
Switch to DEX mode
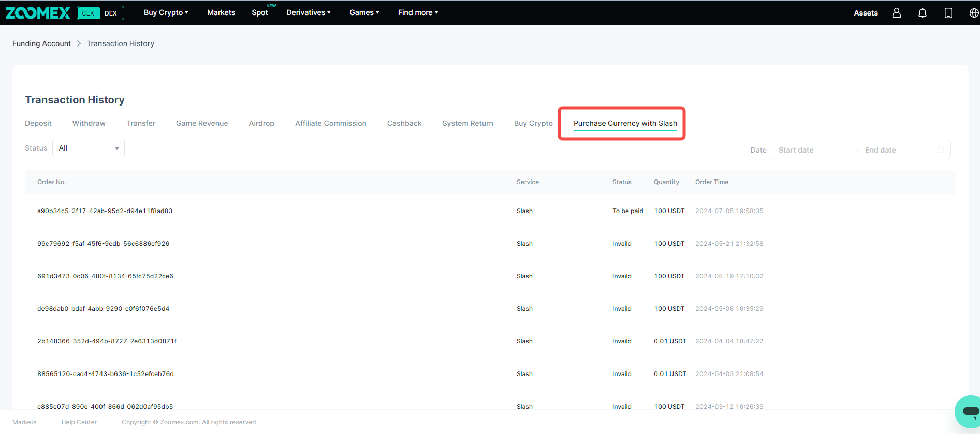(111, 13)
